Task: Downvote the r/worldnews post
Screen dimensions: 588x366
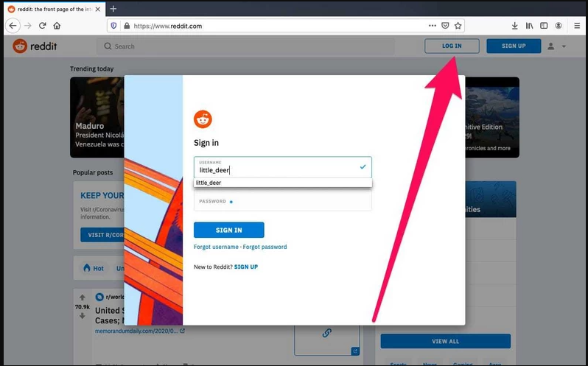Action: (x=82, y=315)
